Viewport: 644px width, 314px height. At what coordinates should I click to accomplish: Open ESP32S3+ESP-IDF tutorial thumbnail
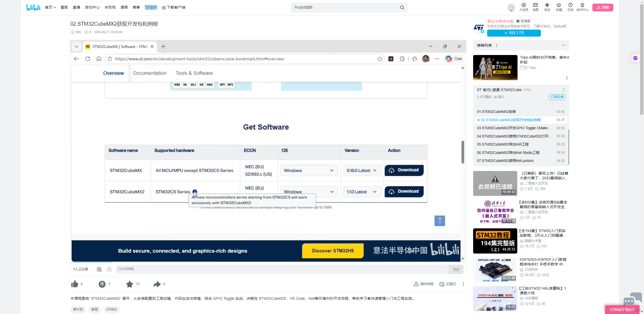tap(495, 270)
